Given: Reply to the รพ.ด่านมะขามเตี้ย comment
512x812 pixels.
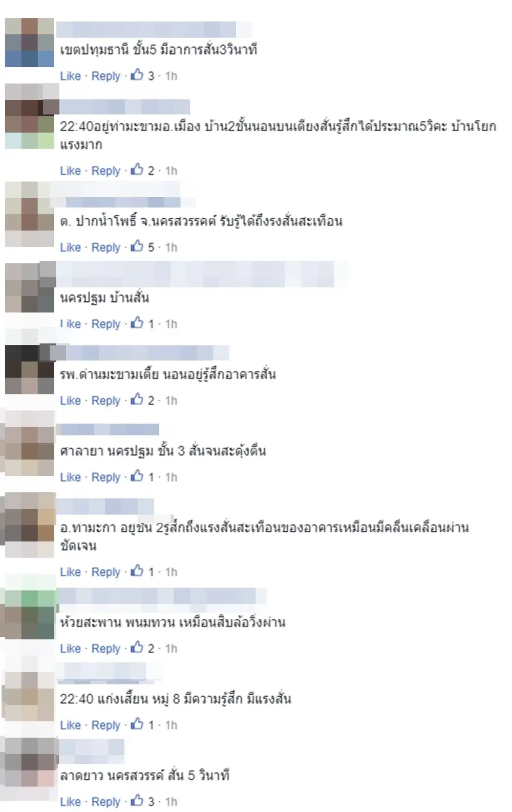Looking at the screenshot, I should 105,401.
